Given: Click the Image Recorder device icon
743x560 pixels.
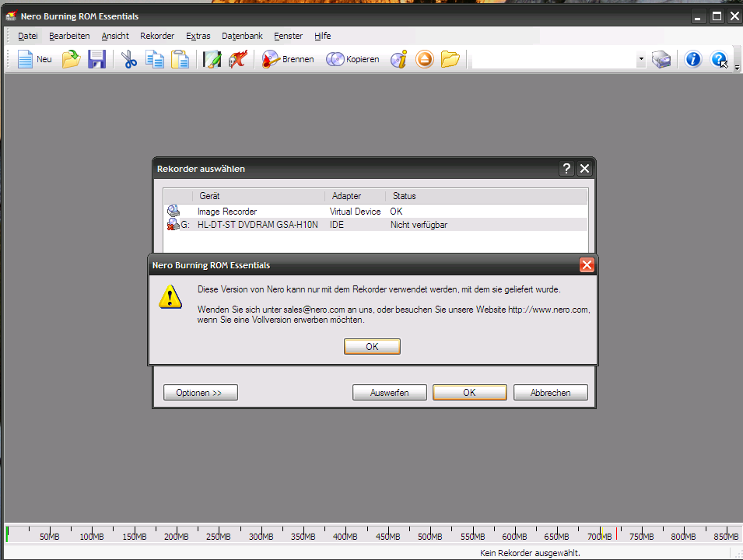Looking at the screenshot, I should click(173, 211).
